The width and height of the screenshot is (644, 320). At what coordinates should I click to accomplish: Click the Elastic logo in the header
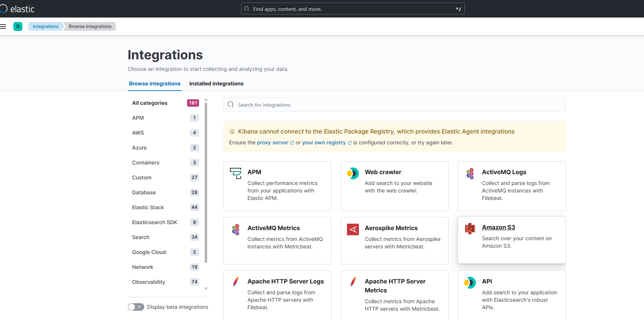[18, 9]
